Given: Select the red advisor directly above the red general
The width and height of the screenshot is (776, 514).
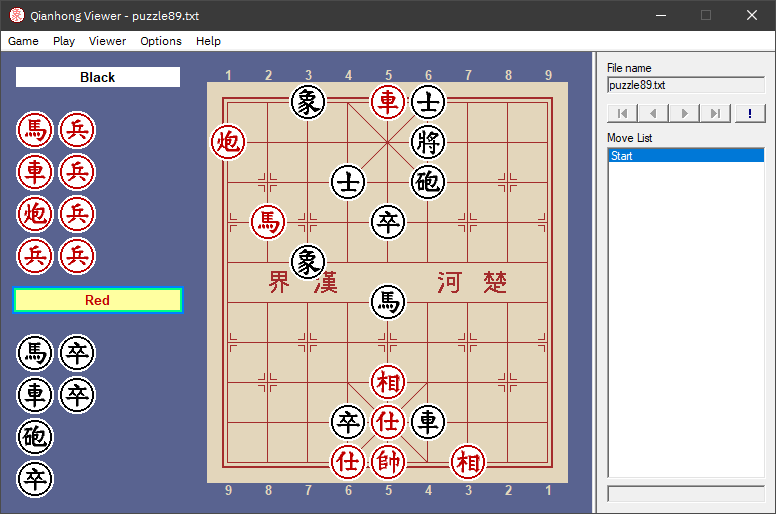Looking at the screenshot, I should coord(388,422).
